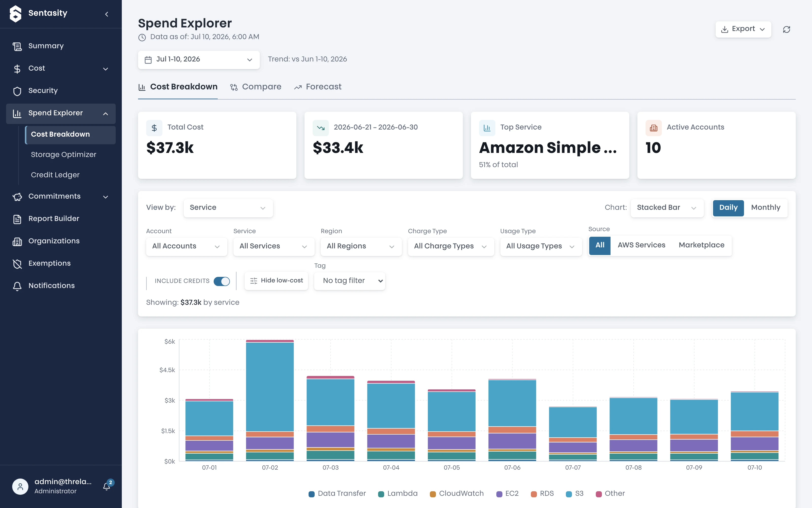This screenshot has width=812, height=508.
Task: Select the Daily granularity option
Action: pyautogui.click(x=728, y=208)
